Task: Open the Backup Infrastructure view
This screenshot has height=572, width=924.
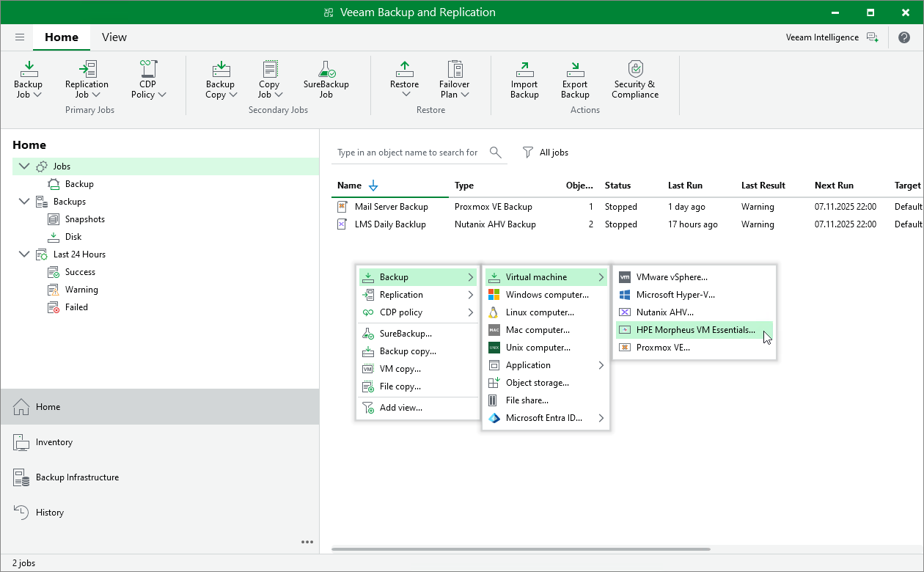Action: (x=76, y=477)
